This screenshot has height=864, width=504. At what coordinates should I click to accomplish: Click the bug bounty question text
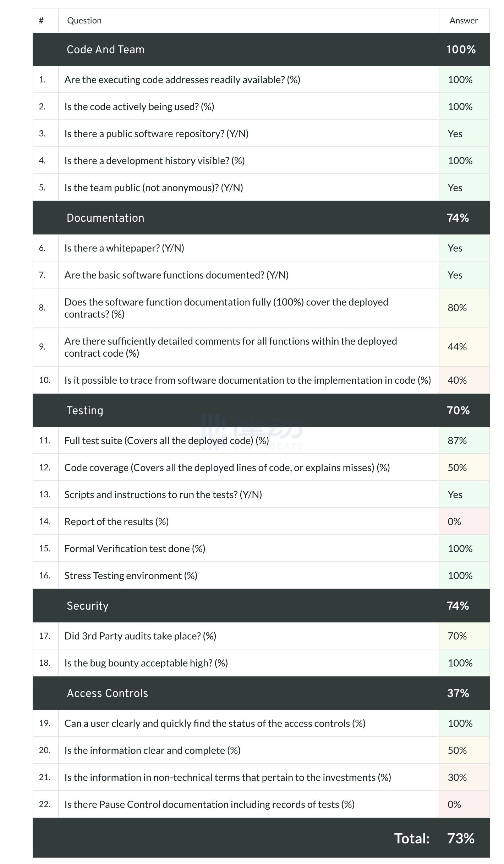pos(146,663)
